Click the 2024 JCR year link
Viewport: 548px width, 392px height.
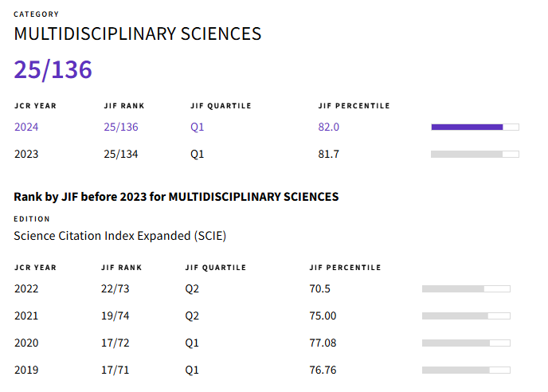26,127
